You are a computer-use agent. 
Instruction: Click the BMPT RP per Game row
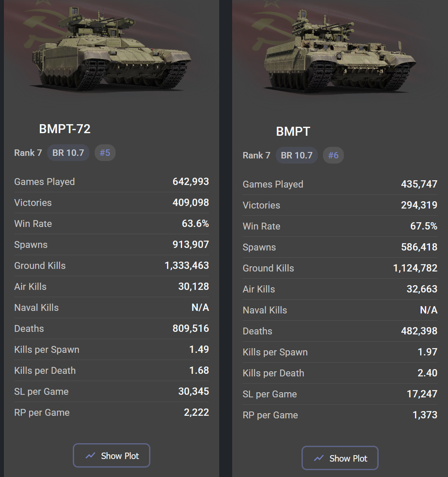coord(340,415)
